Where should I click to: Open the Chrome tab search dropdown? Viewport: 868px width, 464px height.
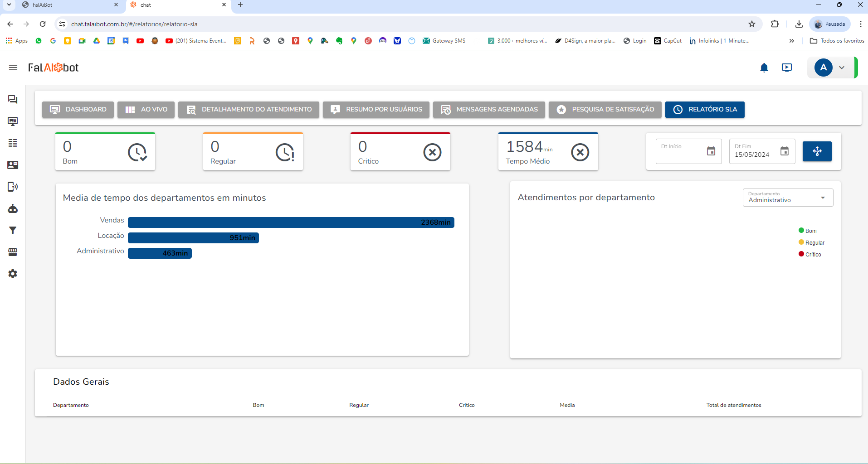9,5
